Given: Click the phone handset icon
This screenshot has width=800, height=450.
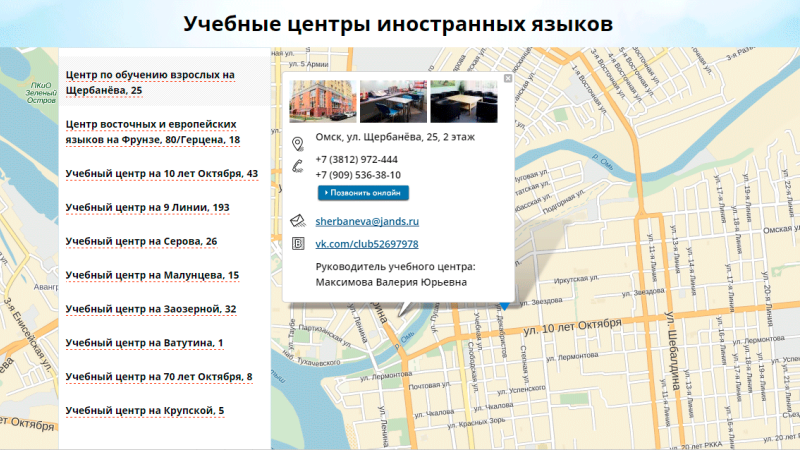Looking at the screenshot, I should click(297, 166).
